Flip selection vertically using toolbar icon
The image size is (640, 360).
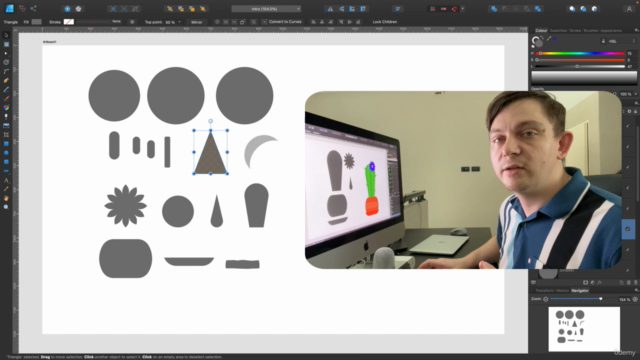[x=341, y=9]
